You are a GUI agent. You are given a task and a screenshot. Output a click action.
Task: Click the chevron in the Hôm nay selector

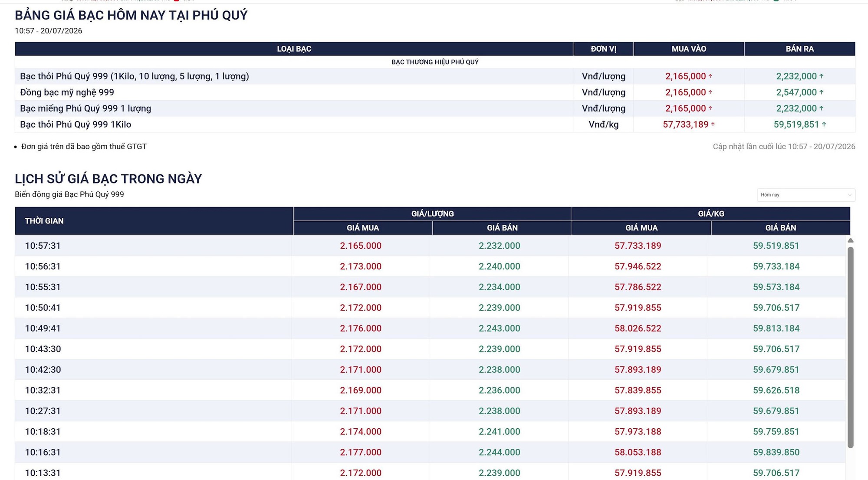[849, 195]
